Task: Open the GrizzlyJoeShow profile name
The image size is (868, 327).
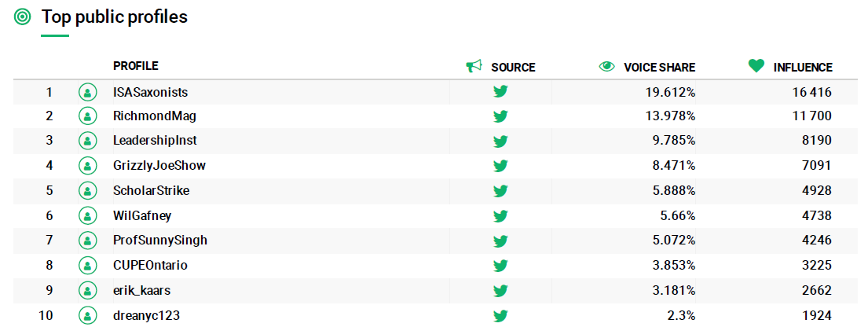Action: pyautogui.click(x=160, y=165)
